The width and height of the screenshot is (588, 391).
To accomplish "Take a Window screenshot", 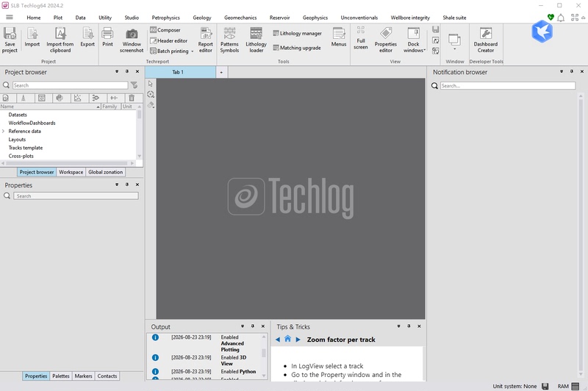I will click(132, 40).
